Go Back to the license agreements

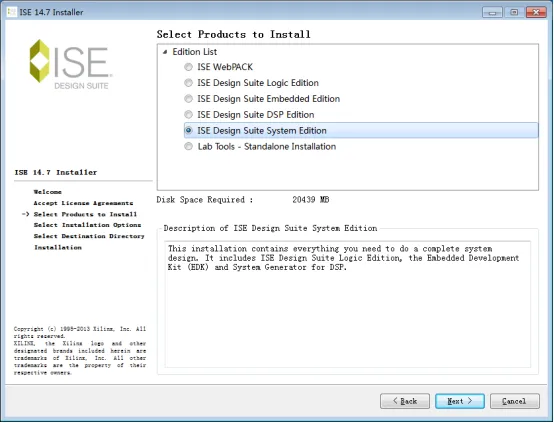click(x=405, y=401)
